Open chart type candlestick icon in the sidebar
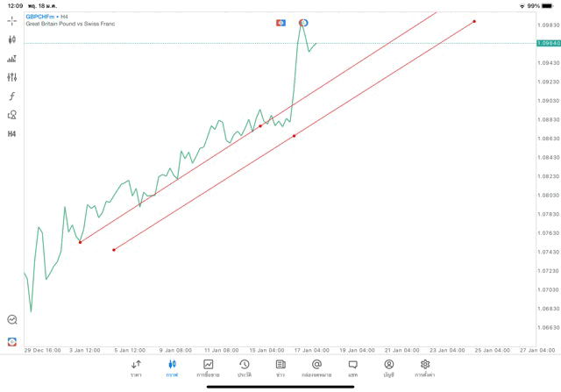The width and height of the screenshot is (561, 392). [x=12, y=39]
